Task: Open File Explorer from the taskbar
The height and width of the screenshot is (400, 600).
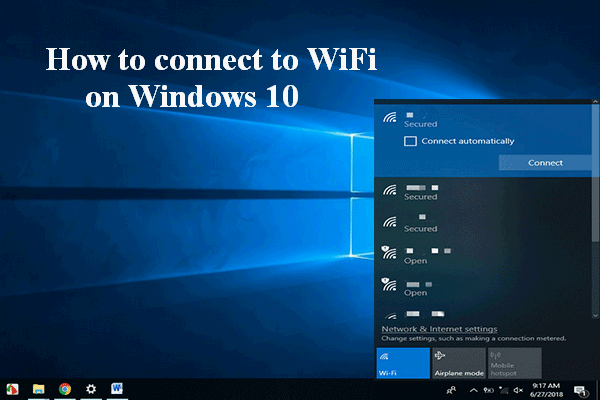Action: [39, 389]
